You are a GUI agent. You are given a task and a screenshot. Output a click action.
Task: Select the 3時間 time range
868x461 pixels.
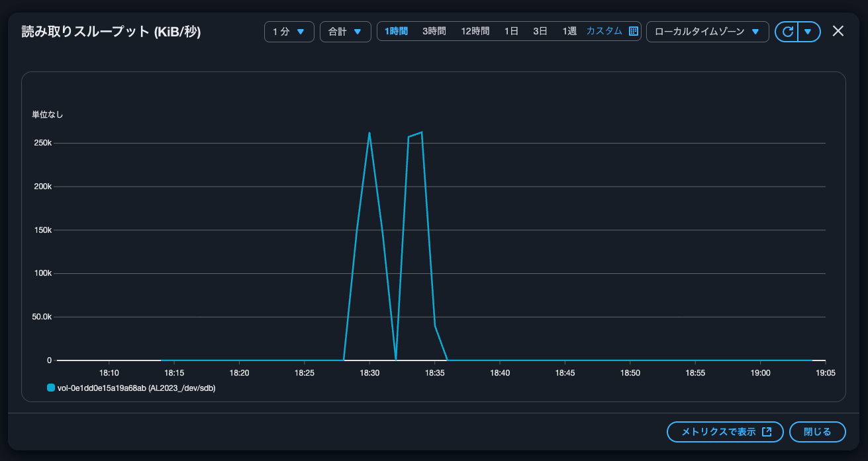point(434,31)
